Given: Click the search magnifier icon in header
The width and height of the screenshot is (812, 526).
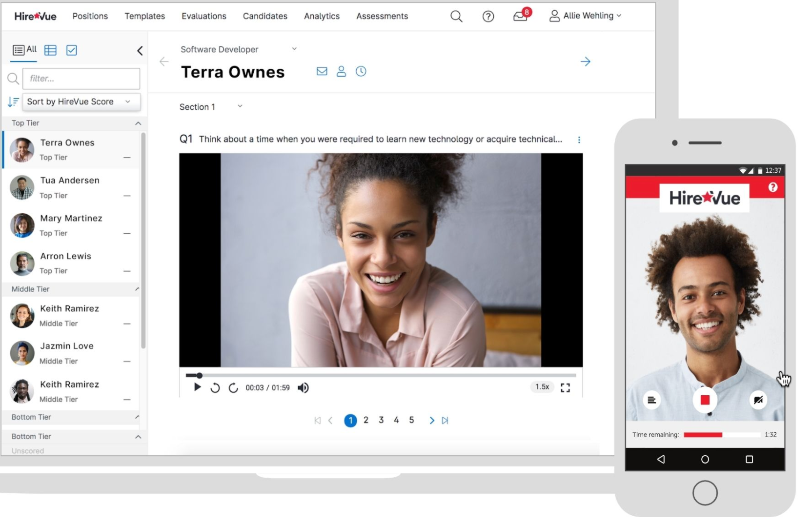Looking at the screenshot, I should click(x=456, y=17).
